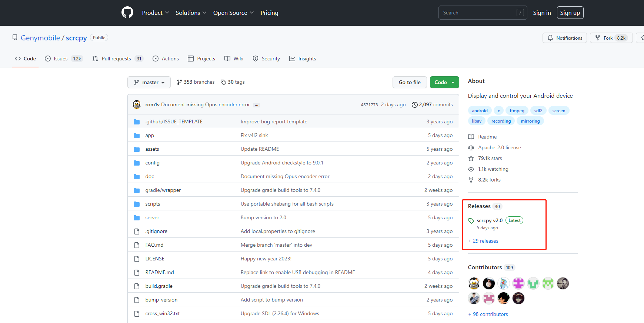Click the Go to file button
644x323 pixels.
(x=410, y=82)
